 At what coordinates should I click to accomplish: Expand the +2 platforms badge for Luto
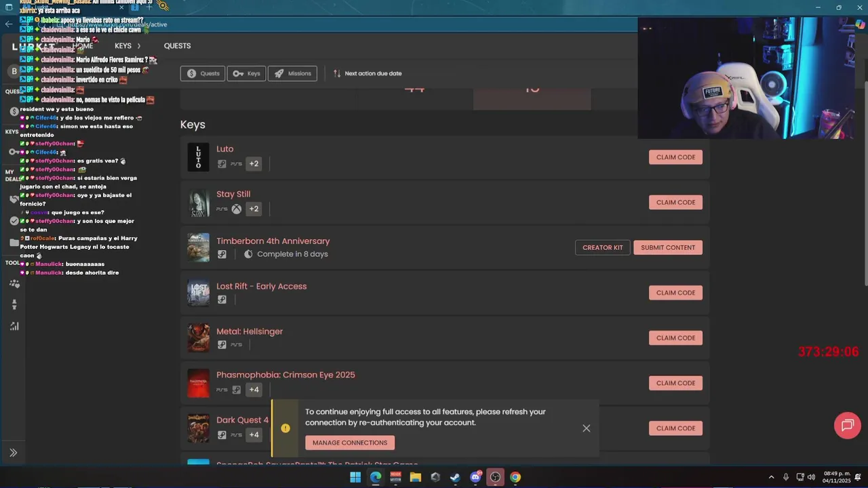click(x=254, y=163)
